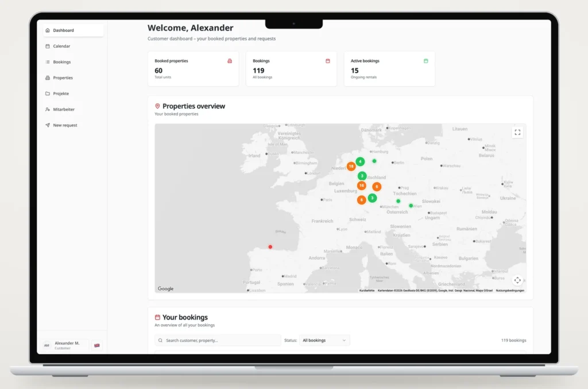The image size is (588, 389).
Task: Click the Active bookings green calendar icon
Action: point(425,61)
